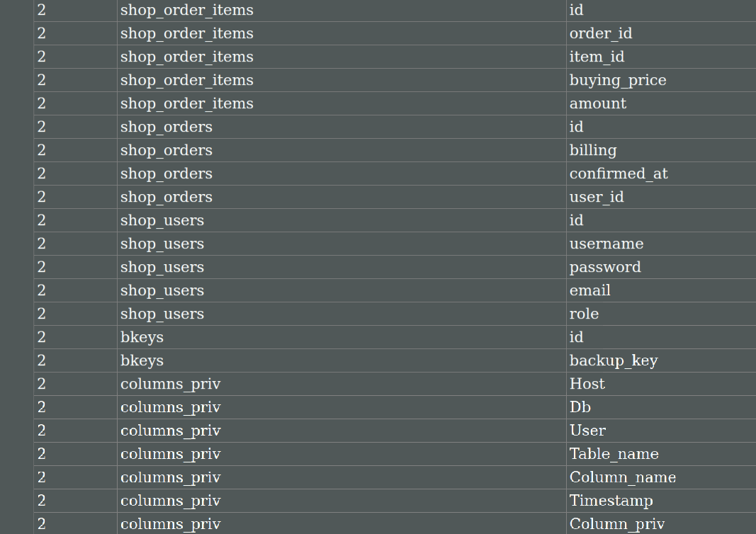Click the user_id cell

[597, 197]
